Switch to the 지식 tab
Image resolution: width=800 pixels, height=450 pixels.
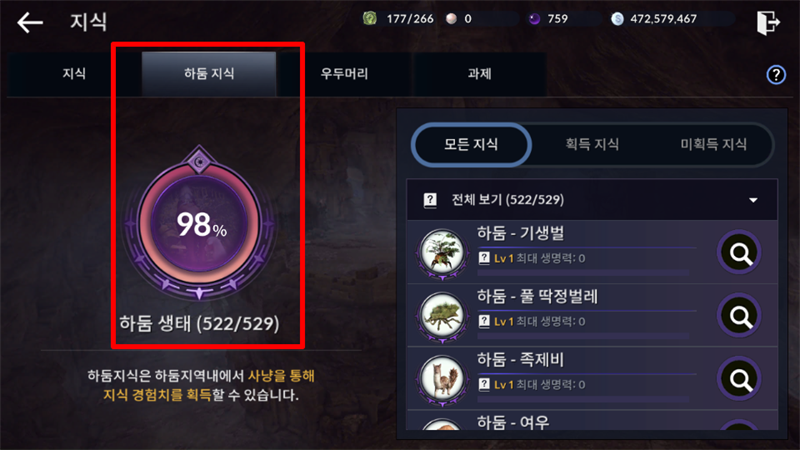point(74,74)
